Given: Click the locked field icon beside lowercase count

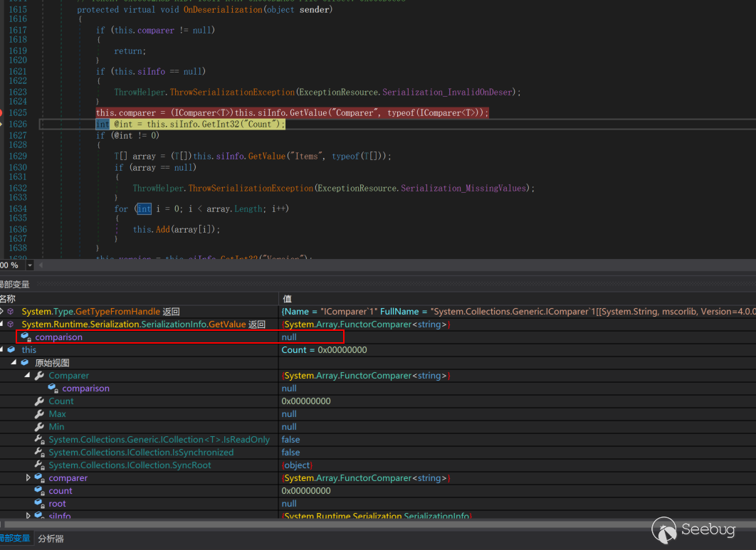Looking at the screenshot, I should (40, 491).
